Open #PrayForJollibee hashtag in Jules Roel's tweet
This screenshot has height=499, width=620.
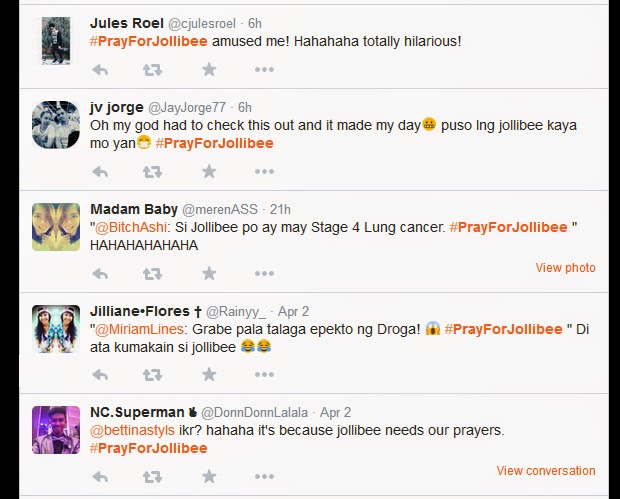pos(149,41)
